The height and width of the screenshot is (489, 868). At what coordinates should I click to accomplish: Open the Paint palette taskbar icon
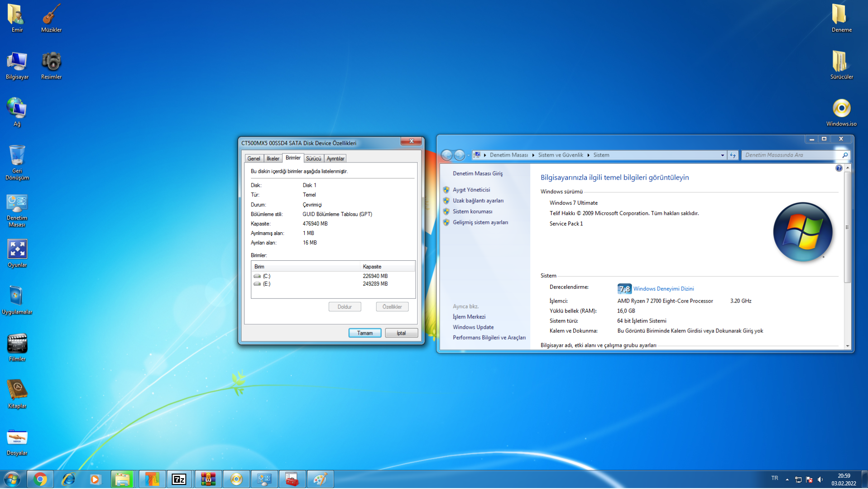[320, 479]
